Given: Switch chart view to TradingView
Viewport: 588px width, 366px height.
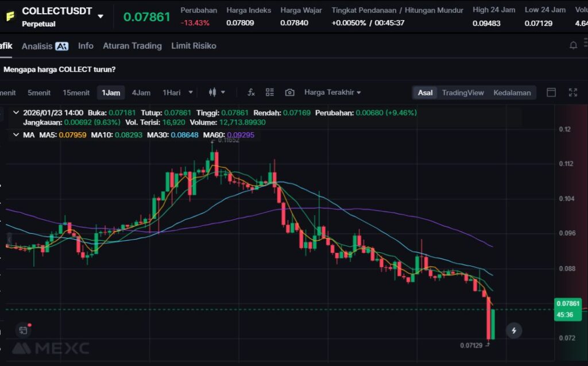Looking at the screenshot, I should pos(462,93).
